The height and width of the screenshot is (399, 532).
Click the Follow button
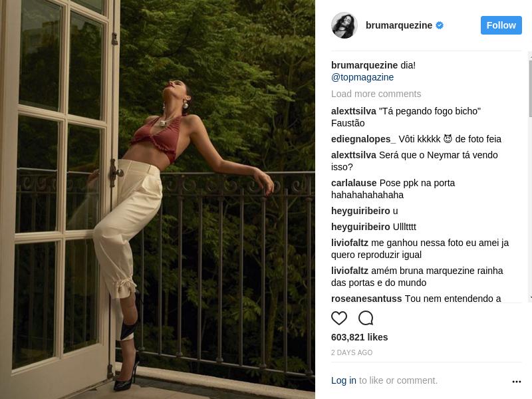coord(501,25)
